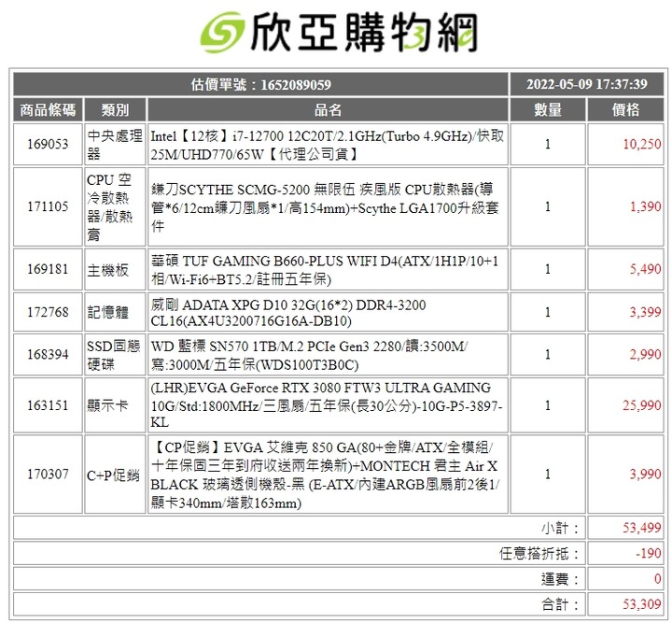Click the 任意搭折抵： label
Screen dimensions: 672x623
pos(539,554)
